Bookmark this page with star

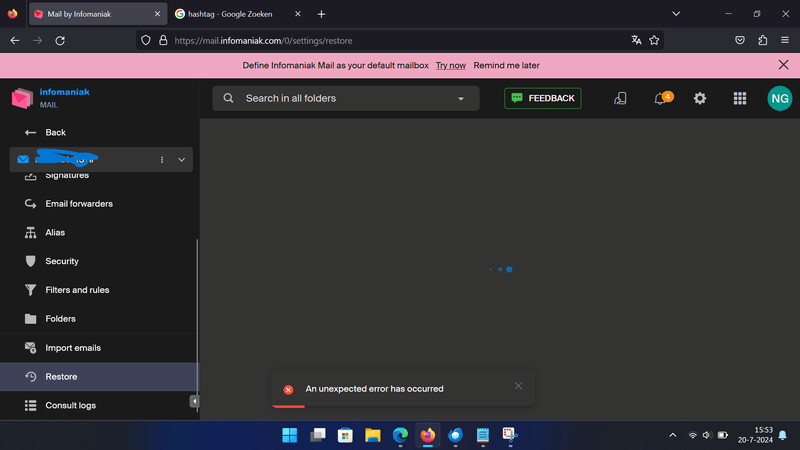point(654,40)
